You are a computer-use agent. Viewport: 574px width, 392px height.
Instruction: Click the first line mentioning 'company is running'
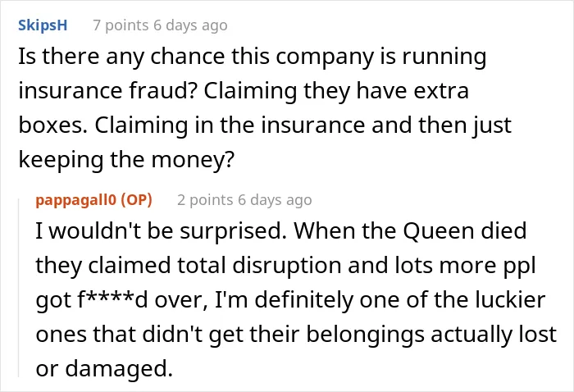(253, 57)
